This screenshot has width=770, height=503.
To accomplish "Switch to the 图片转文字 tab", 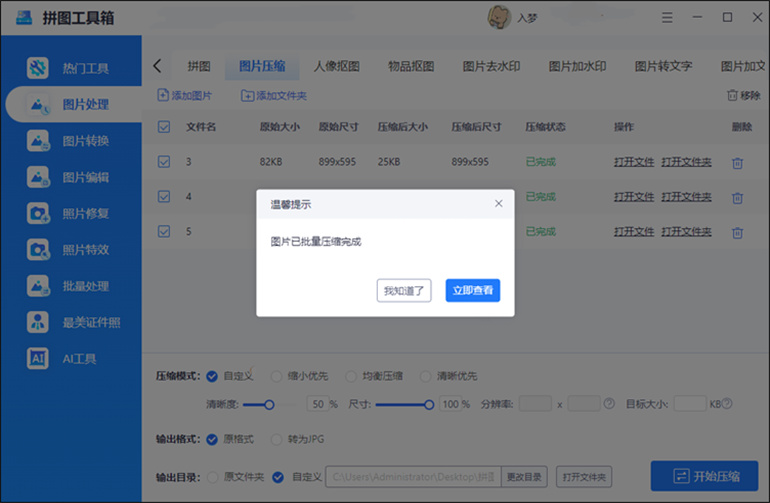I will point(663,66).
